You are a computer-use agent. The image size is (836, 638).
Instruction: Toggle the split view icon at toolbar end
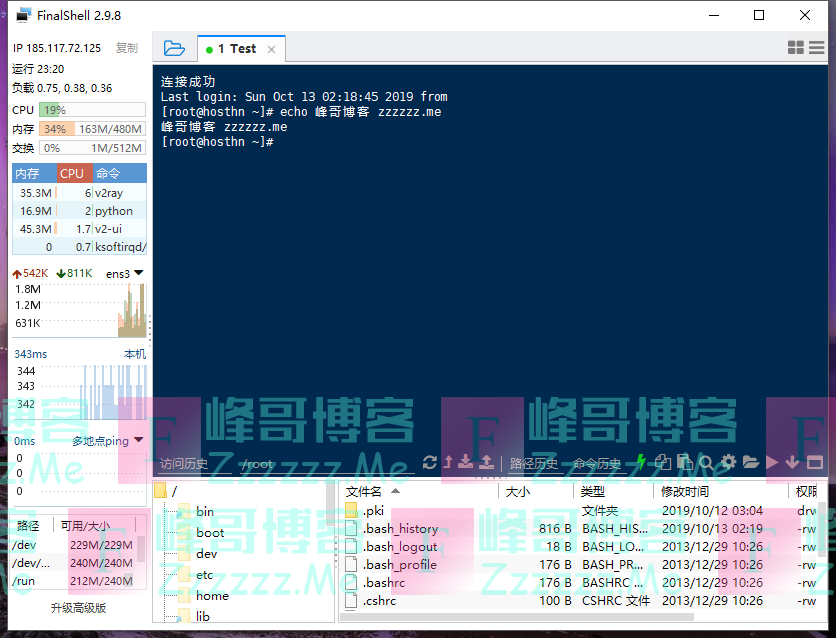pos(815,462)
